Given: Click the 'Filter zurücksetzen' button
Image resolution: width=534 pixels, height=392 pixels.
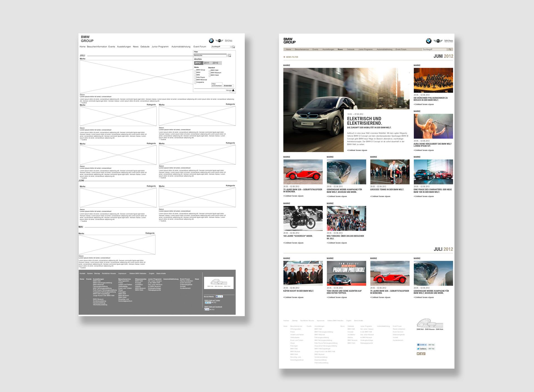Looking at the screenshot, I should (217, 85).
